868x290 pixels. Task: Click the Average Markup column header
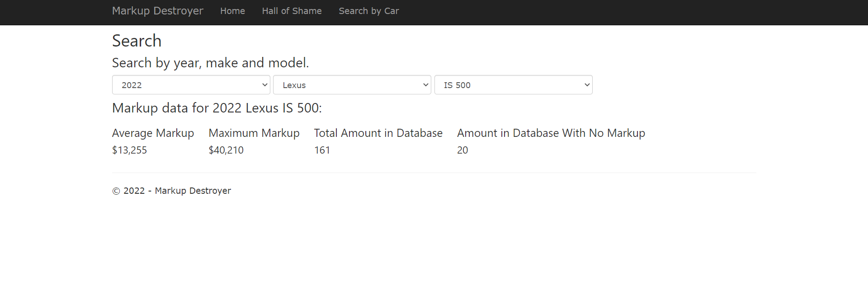[153, 133]
